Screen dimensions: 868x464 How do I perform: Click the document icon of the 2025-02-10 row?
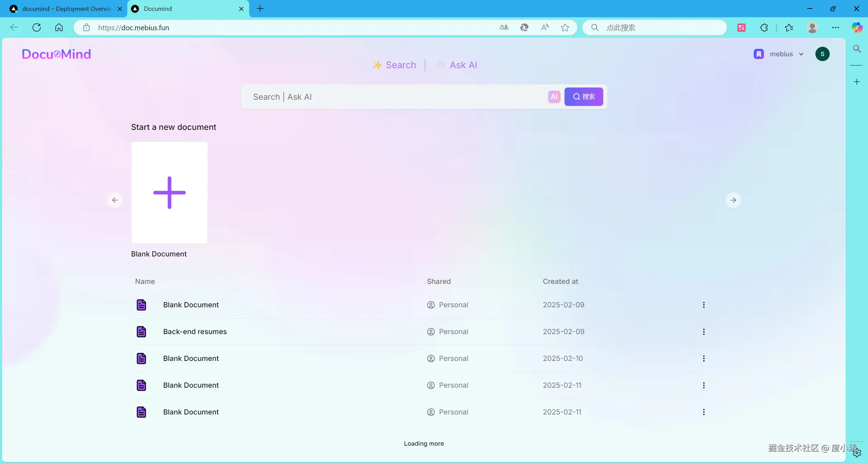(x=141, y=359)
